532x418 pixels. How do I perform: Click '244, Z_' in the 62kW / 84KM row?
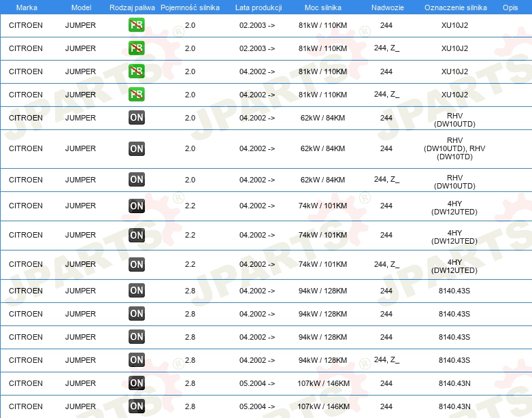[386, 179]
